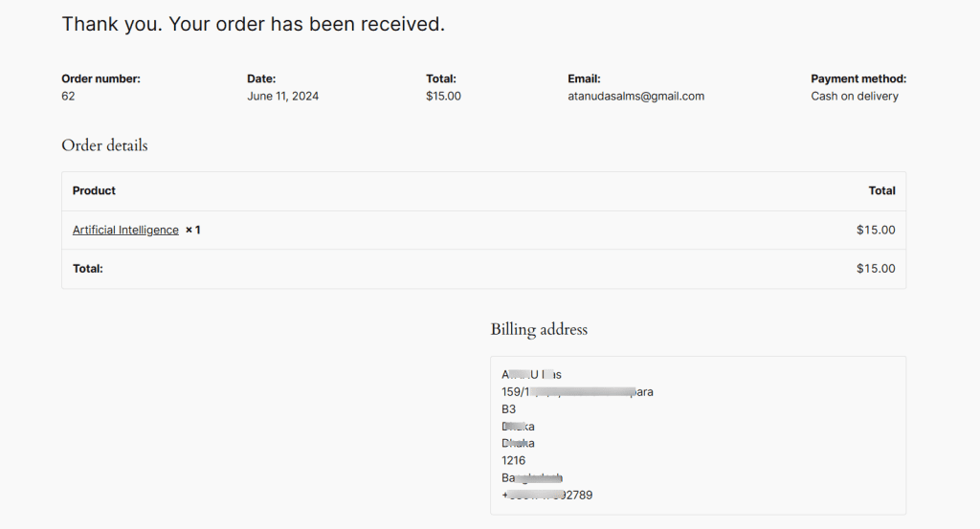Select the Cash on delivery text
This screenshot has height=529, width=980.
tap(854, 97)
